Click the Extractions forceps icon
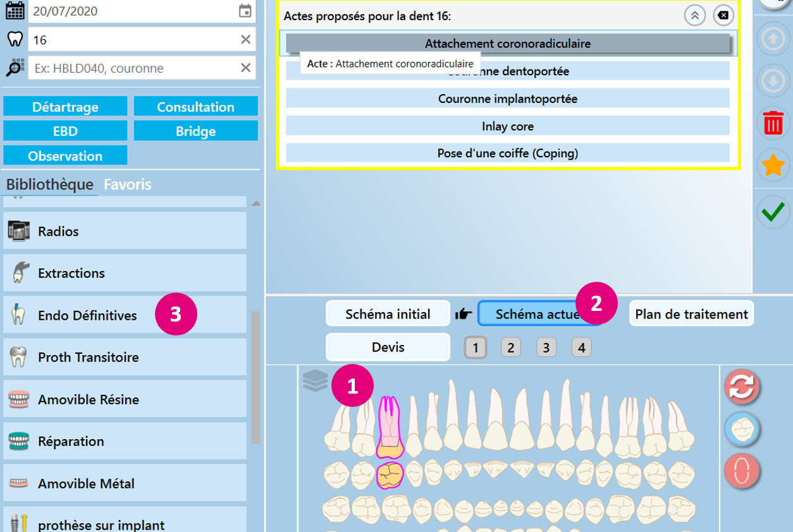 [19, 272]
